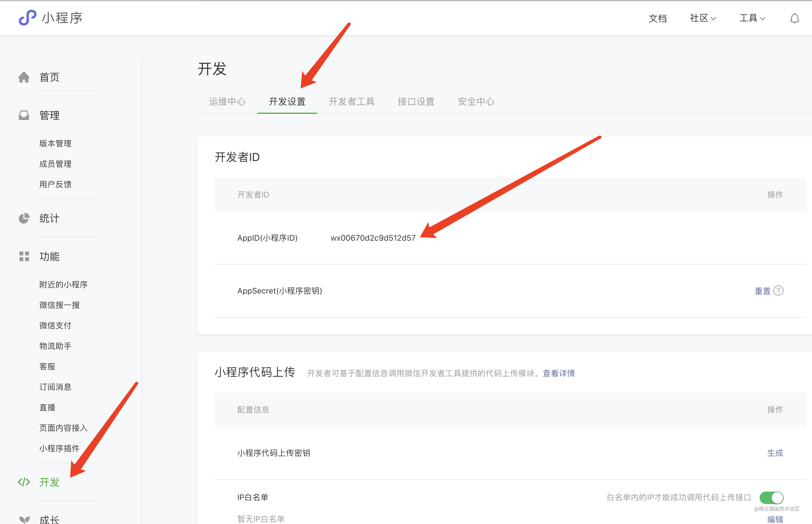The width and height of the screenshot is (812, 524).
Task: Open 附近的小程序 in the sidebar
Action: click(63, 284)
